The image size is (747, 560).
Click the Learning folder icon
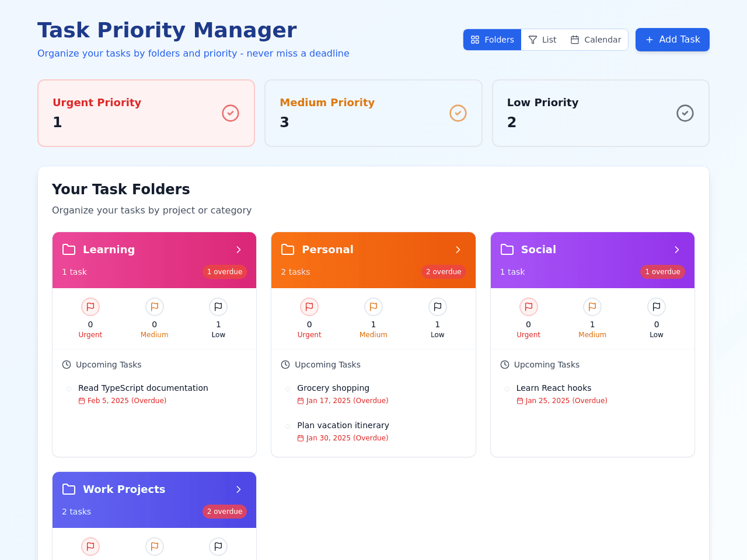pos(69,250)
